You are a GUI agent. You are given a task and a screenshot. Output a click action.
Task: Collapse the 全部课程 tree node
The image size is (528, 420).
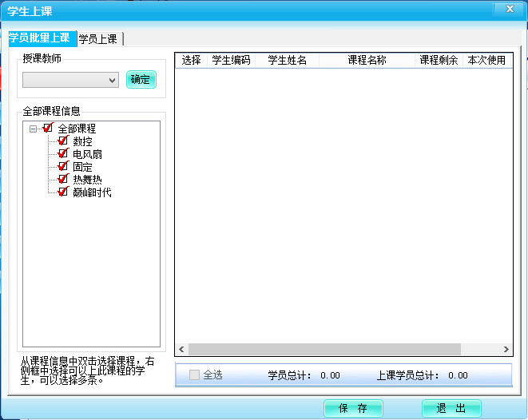tap(33, 129)
